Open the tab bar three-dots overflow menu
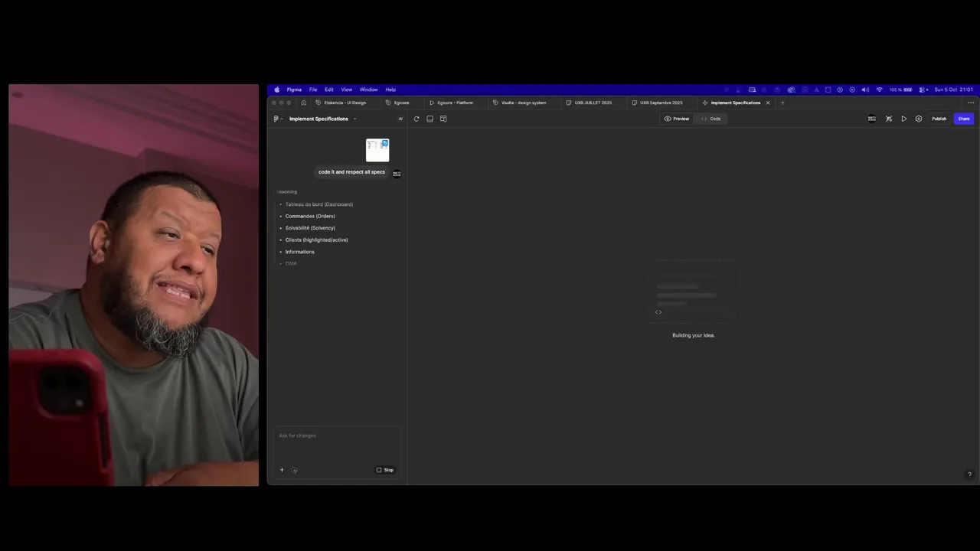Viewport: 980px width, 551px height. (971, 103)
